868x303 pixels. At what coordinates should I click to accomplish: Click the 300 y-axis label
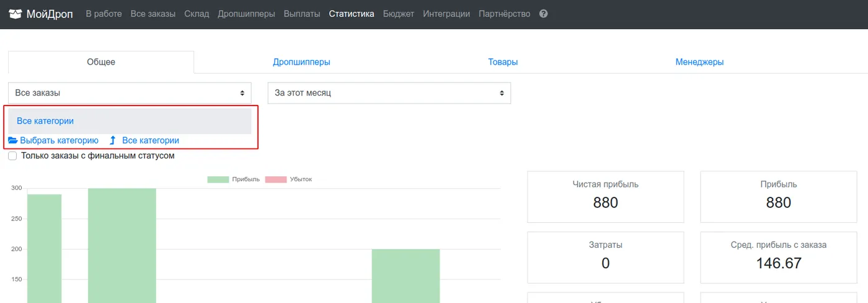16,188
